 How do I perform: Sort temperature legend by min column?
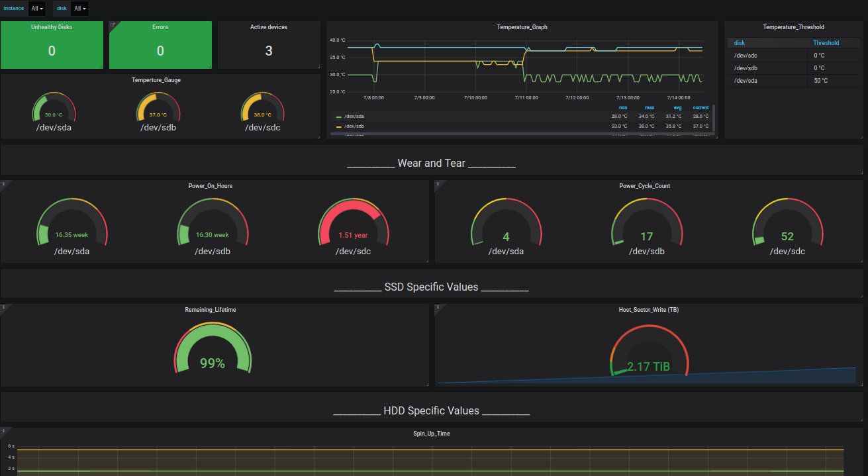[623, 107]
